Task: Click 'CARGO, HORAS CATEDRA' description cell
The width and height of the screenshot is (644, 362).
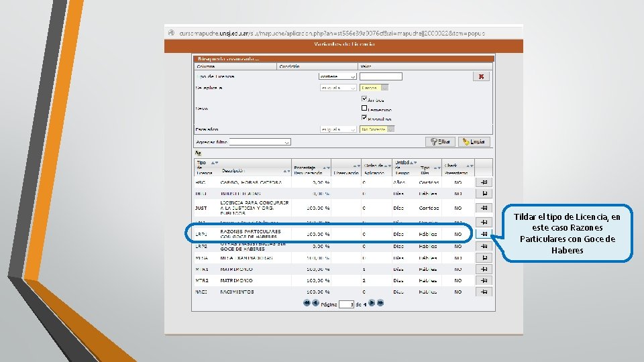Action: coord(251,182)
